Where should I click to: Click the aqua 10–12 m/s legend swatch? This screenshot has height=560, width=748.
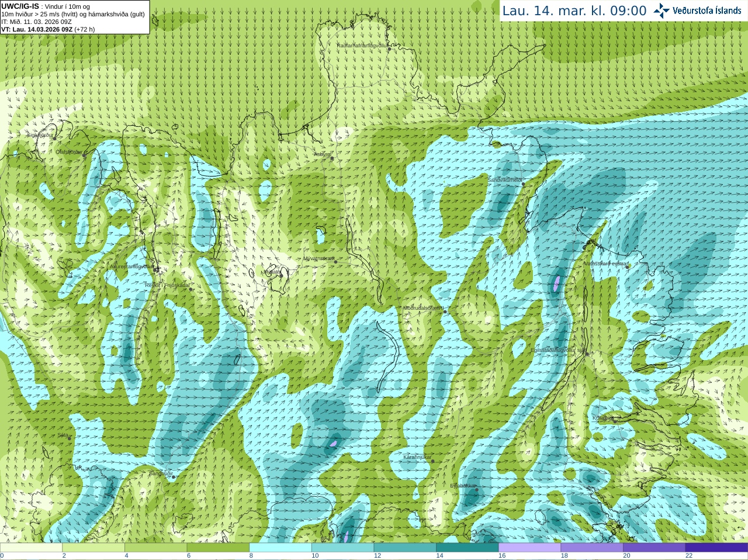(342, 548)
